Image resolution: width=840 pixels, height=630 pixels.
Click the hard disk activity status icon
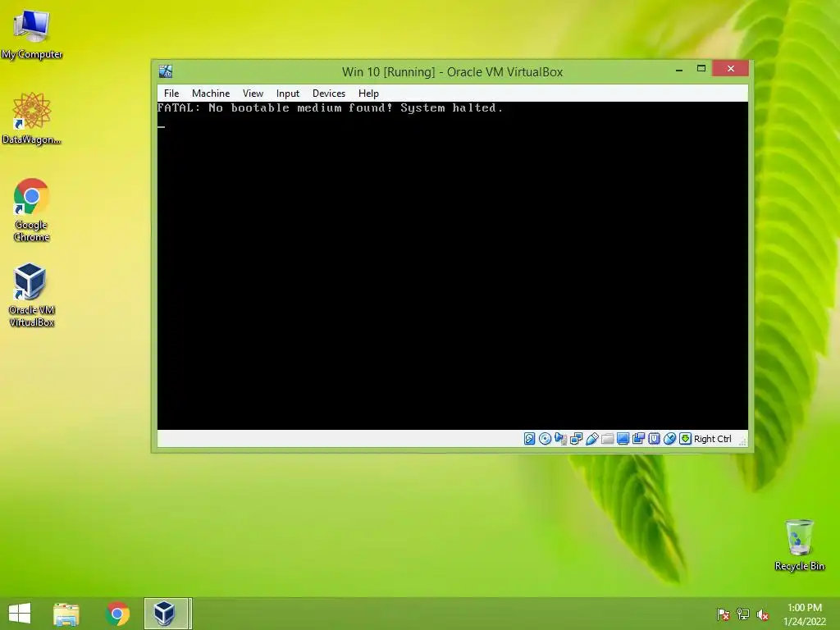pos(529,439)
